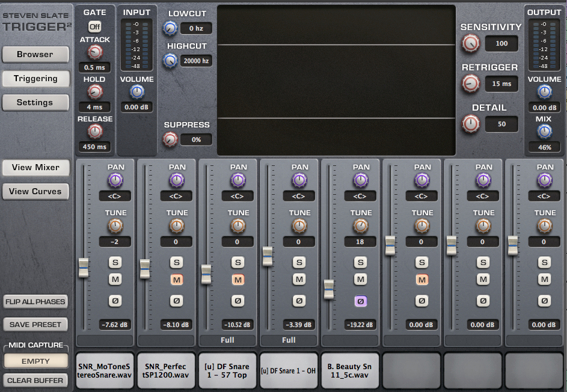
Task: Click the Tune knob showing 18
Action: (x=361, y=225)
